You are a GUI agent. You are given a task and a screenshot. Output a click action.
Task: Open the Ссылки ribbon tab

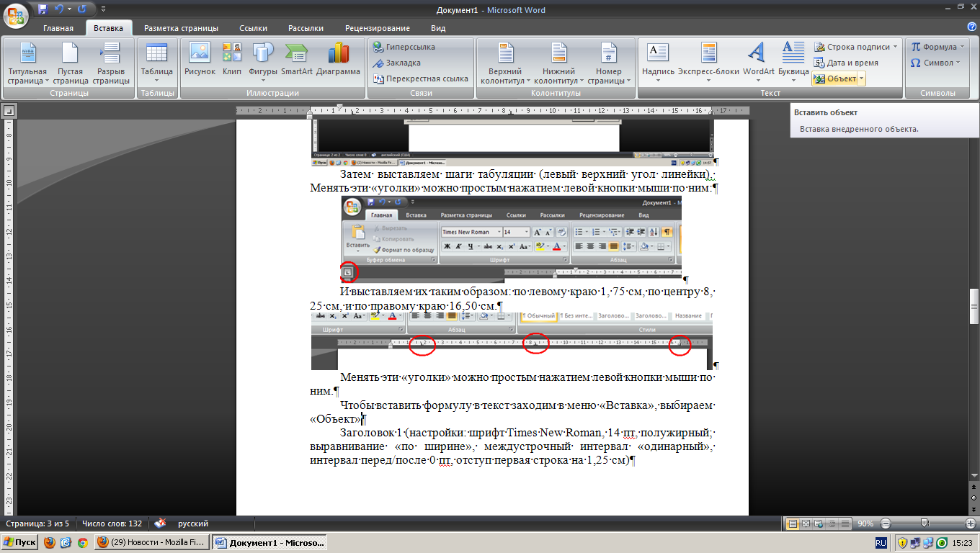tap(254, 28)
